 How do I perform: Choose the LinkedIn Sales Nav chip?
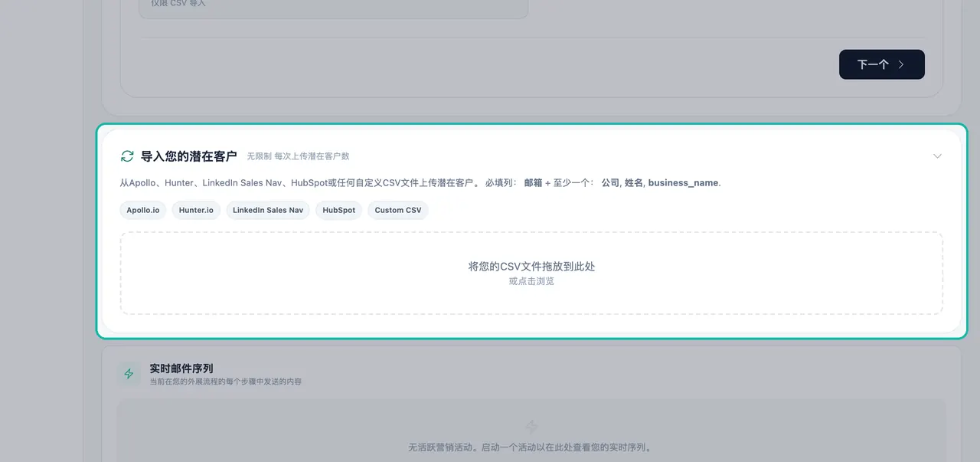pyautogui.click(x=268, y=210)
